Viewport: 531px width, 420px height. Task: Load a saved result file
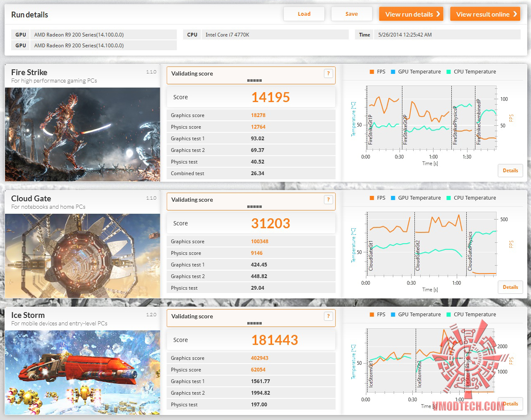click(x=304, y=14)
